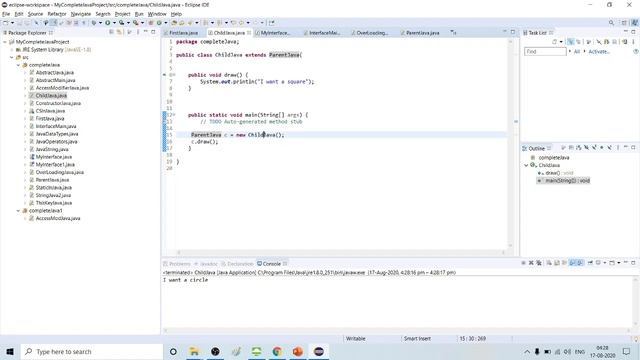Click the green Run button in the toolbar
Image resolution: width=640 pixels, height=360 pixels.
[x=107, y=23]
